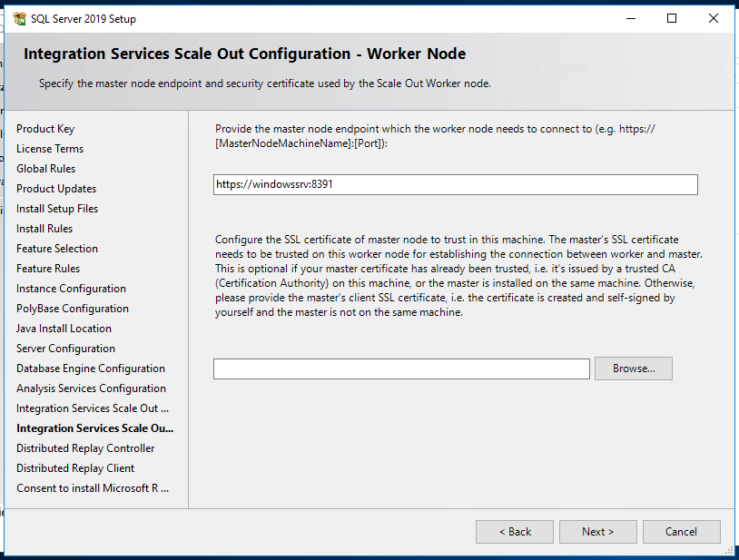Select the bold Integration Services Scale Out step
This screenshot has width=739, height=560.
tap(94, 428)
